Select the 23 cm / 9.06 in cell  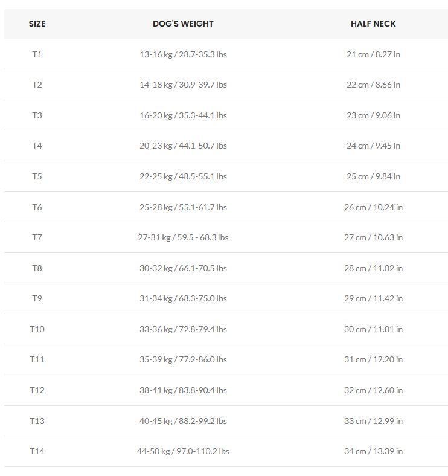[373, 115]
